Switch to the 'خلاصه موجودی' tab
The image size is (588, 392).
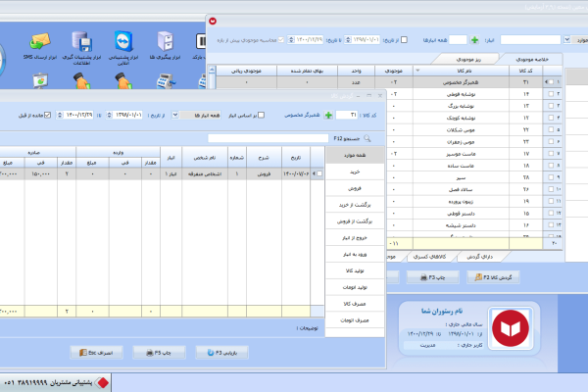532,59
